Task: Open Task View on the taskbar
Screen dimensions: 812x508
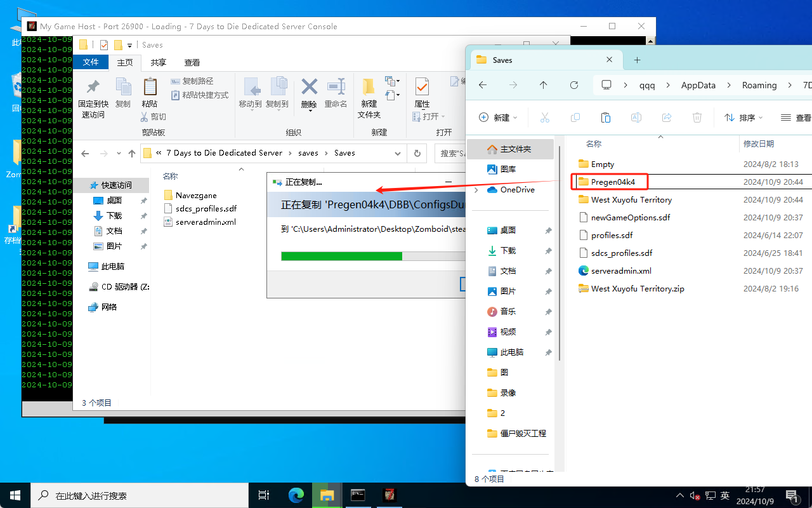Action: pyautogui.click(x=265, y=495)
